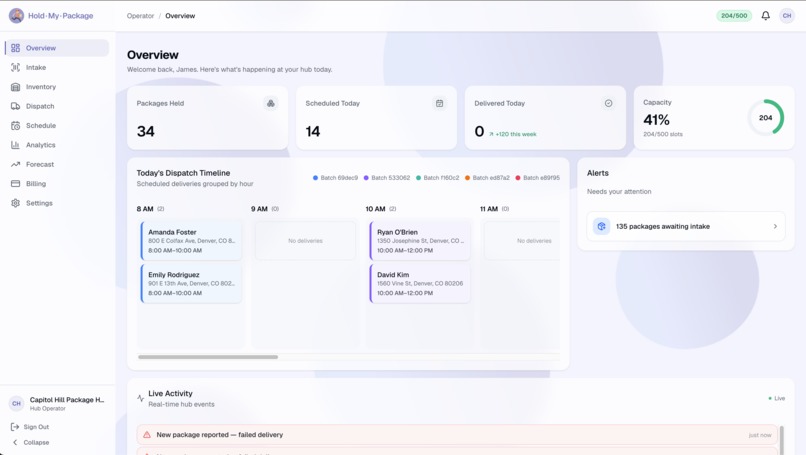Click the Live Activity vertical scrollbar
The width and height of the screenshot is (806, 455).
click(x=781, y=440)
